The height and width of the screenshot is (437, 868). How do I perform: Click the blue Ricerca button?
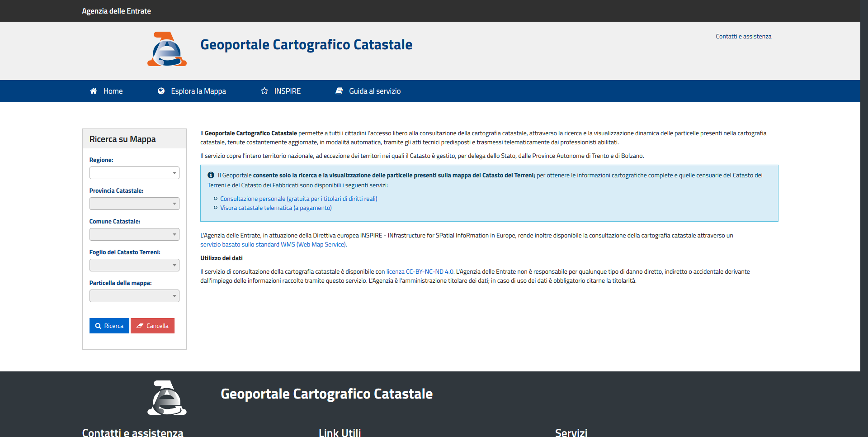click(109, 326)
